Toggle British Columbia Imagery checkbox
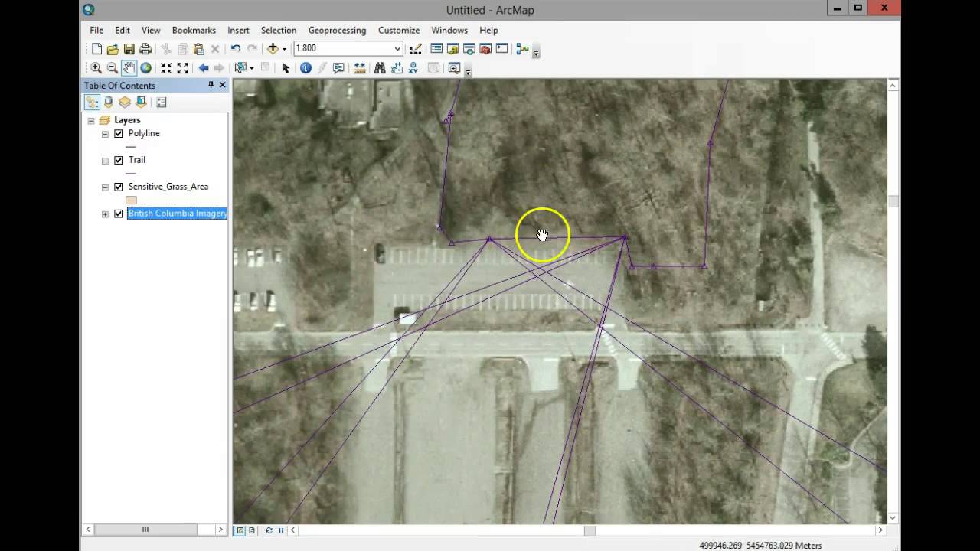 [119, 214]
